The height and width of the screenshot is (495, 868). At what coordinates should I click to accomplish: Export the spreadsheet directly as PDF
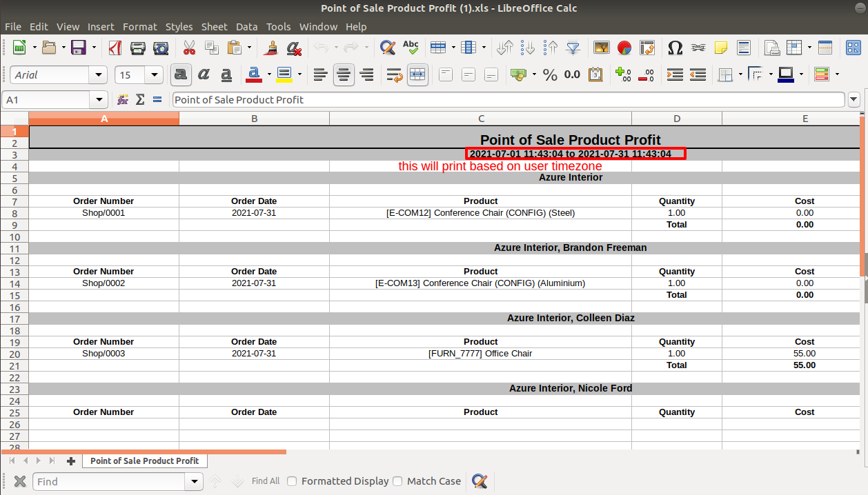click(116, 48)
